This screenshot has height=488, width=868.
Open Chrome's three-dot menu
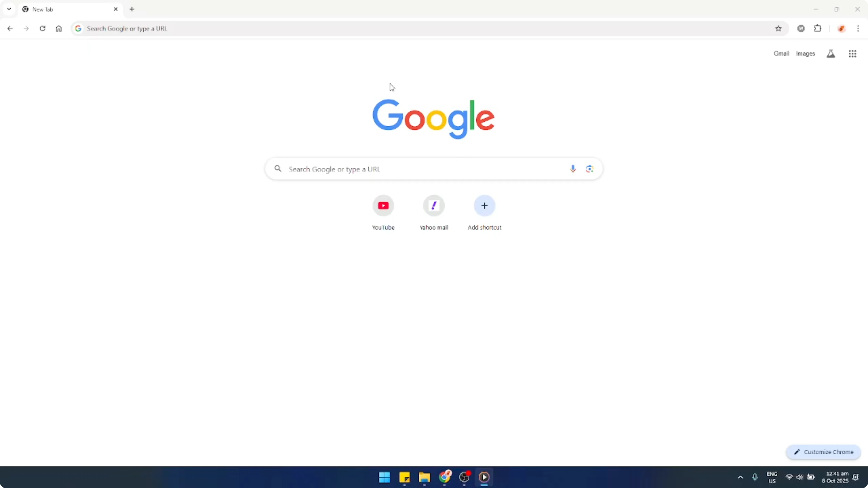[859, 29]
